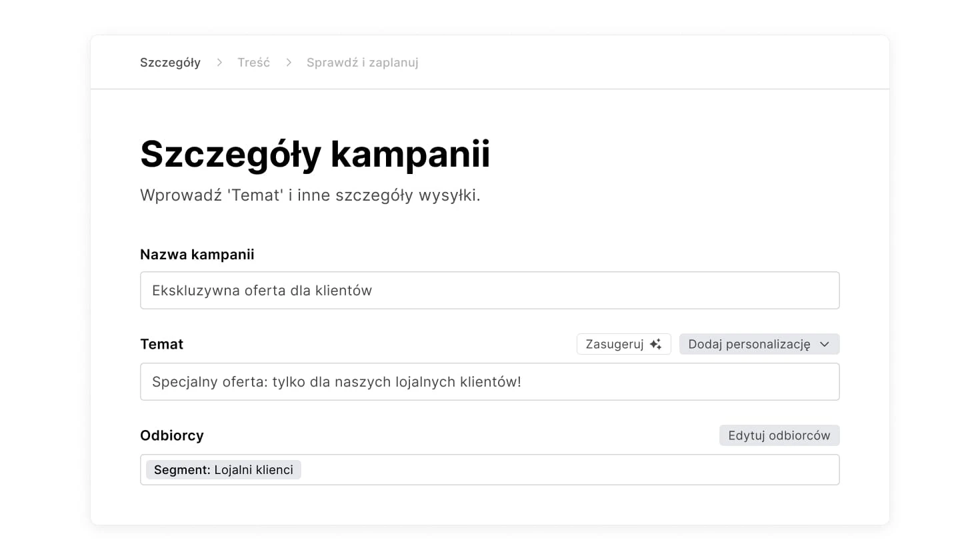Click the Nazwa kampanii label
Viewport: 980px width, 560px height.
197,255
